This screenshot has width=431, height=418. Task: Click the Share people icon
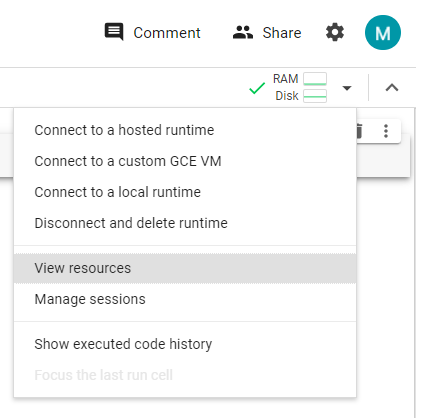(243, 32)
